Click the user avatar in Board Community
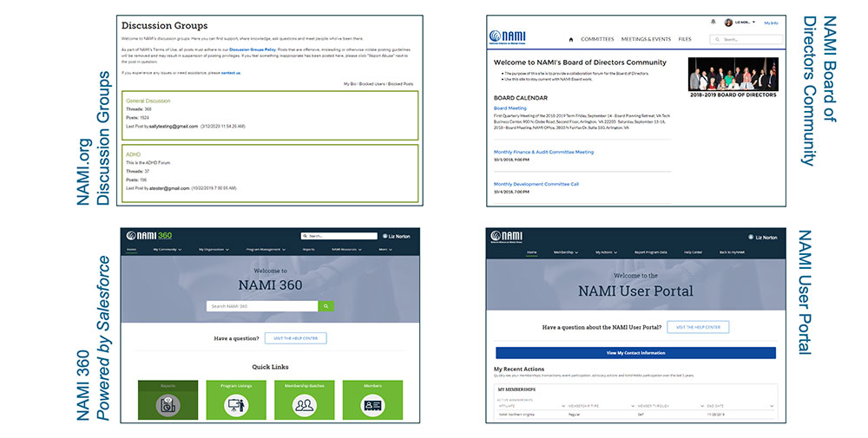 (x=728, y=23)
